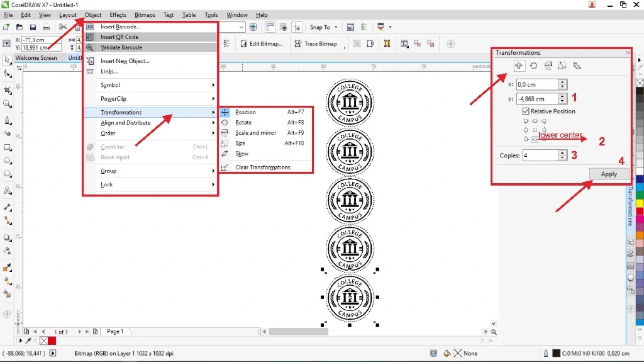Image resolution: width=644 pixels, height=362 pixels.
Task: Click the Save icon in toolbar
Action: point(33,27)
